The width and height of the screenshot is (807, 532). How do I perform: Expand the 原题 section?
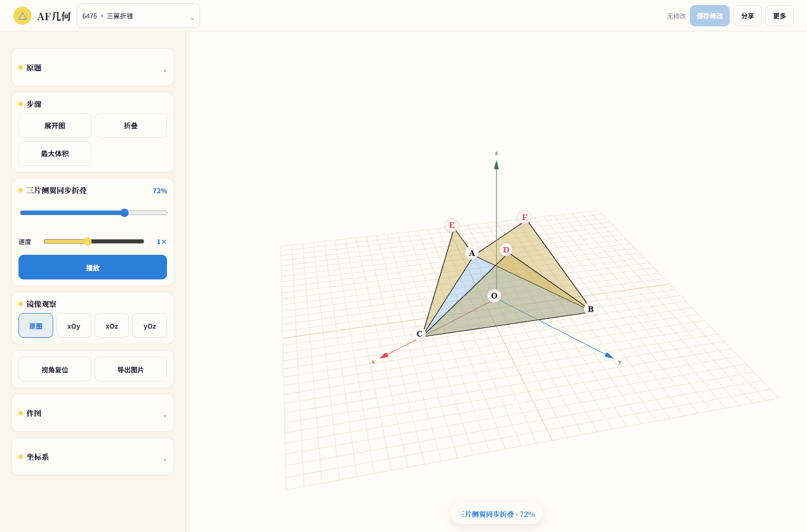92,68
